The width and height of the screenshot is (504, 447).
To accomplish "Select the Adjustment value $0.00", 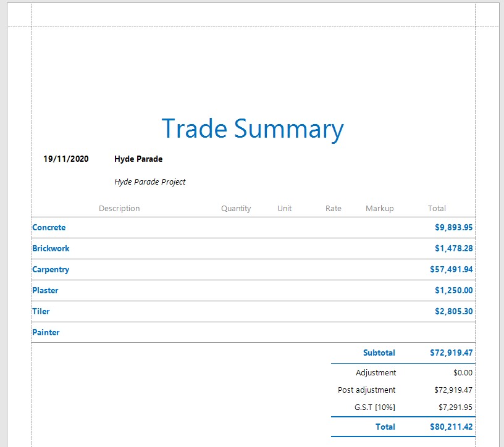I will (x=463, y=373).
